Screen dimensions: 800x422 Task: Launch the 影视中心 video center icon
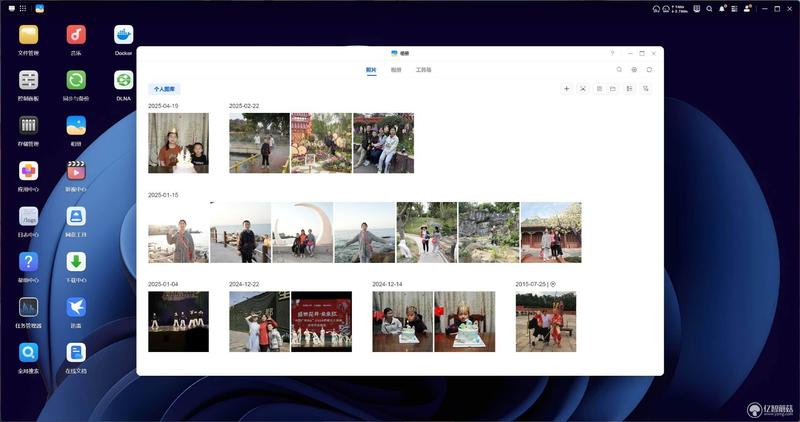76,171
